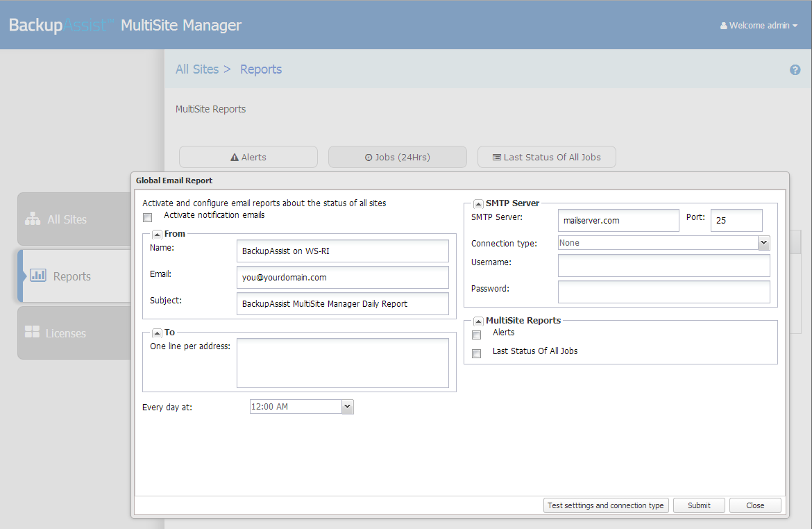Click the clock icon on Jobs (24Hrs) button
This screenshot has height=529, width=812.
(x=369, y=158)
